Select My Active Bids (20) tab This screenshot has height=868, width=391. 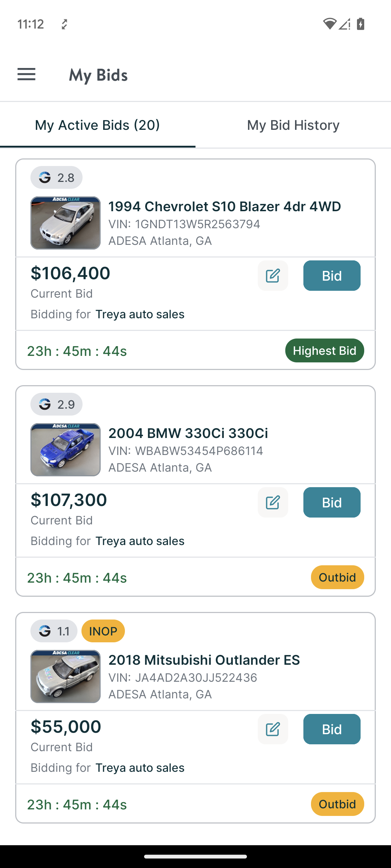pyautogui.click(x=97, y=125)
